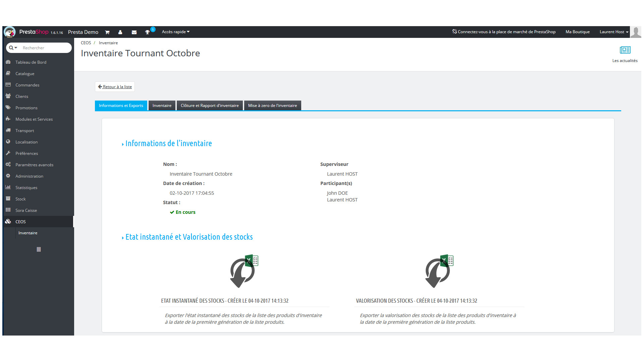Collapse the sidebar with the bars icon
The height and width of the screenshot is (362, 644).
point(39,249)
